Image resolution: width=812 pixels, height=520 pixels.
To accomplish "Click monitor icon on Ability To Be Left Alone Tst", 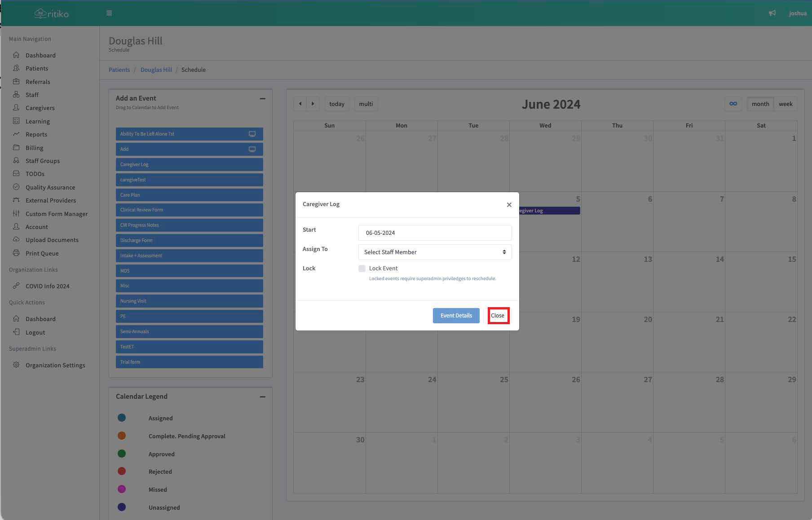I will click(x=252, y=134).
